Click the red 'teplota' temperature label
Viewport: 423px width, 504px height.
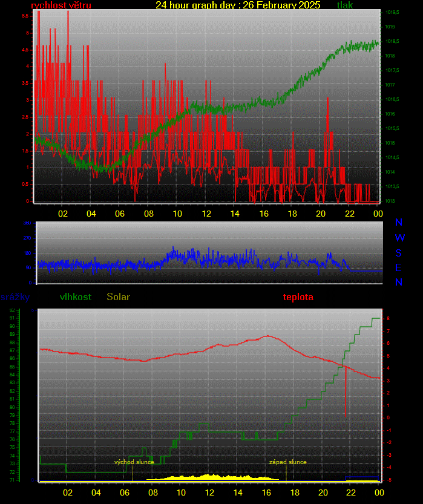[298, 296]
